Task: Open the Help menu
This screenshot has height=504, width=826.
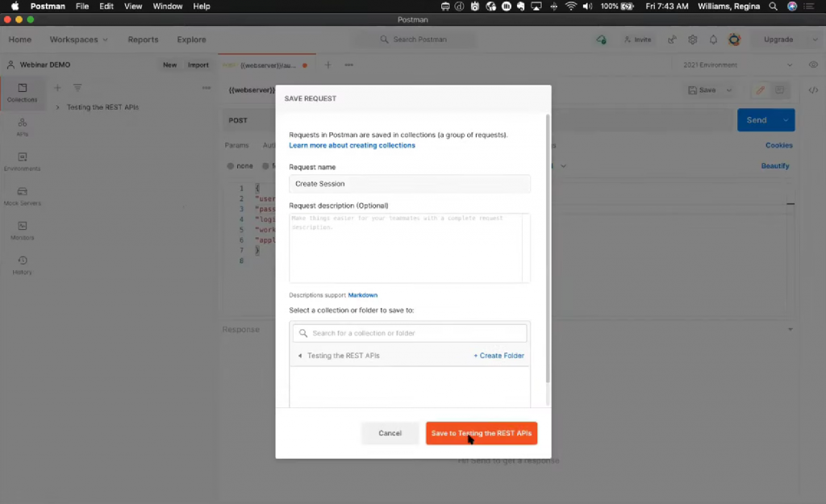Action: [x=201, y=6]
